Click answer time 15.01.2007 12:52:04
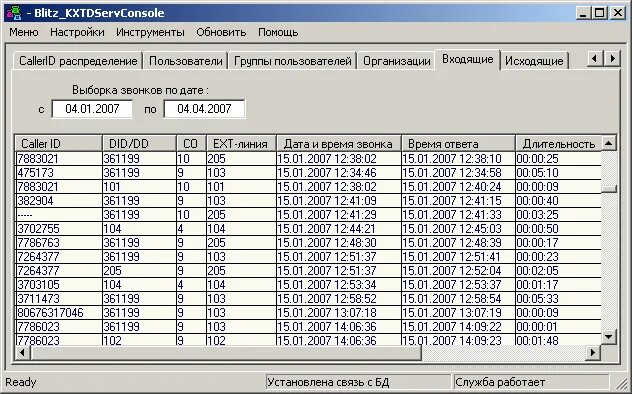 point(458,271)
